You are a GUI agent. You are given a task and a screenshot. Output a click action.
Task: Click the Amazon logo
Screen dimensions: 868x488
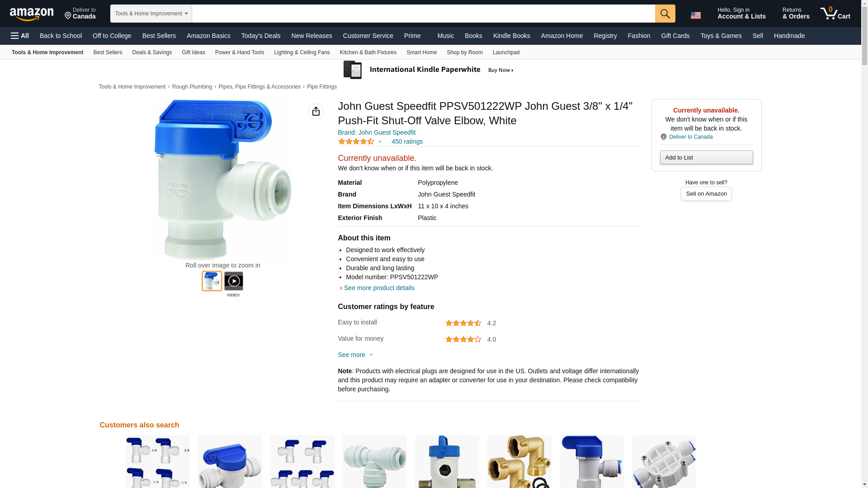coord(32,14)
